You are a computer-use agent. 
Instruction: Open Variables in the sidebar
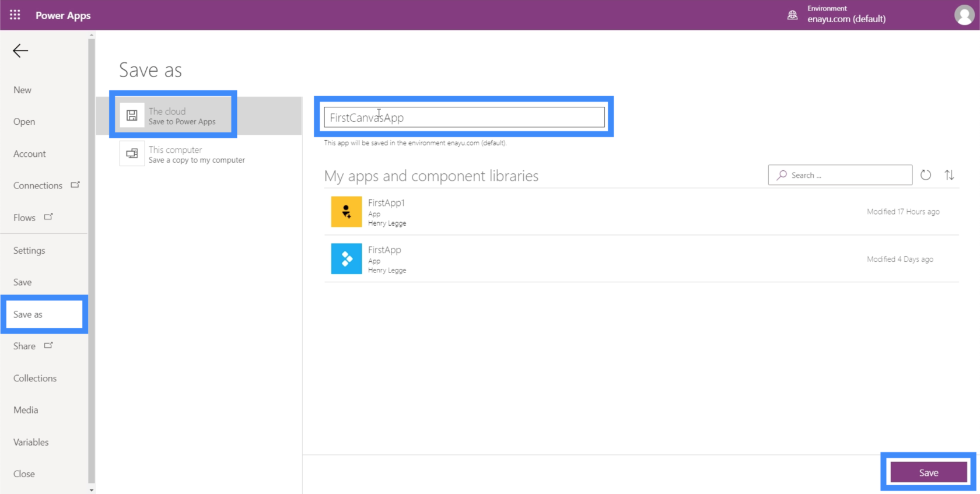pyautogui.click(x=31, y=442)
